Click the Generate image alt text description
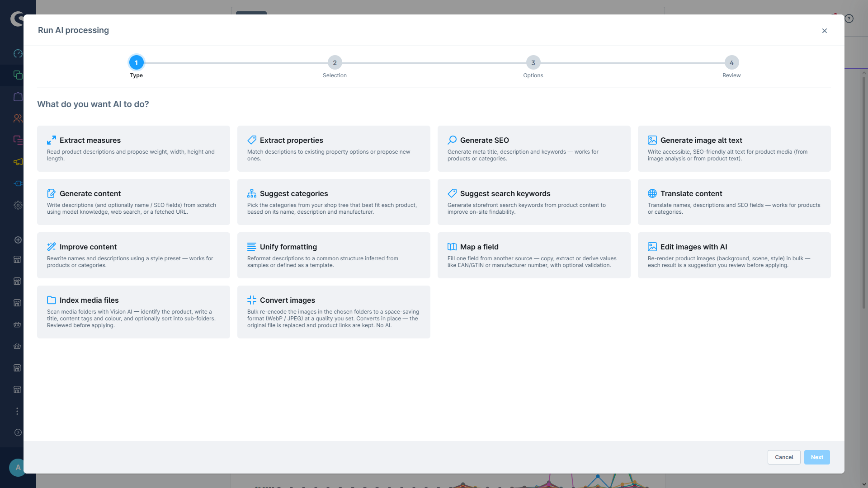The width and height of the screenshot is (868, 488). [x=727, y=155]
